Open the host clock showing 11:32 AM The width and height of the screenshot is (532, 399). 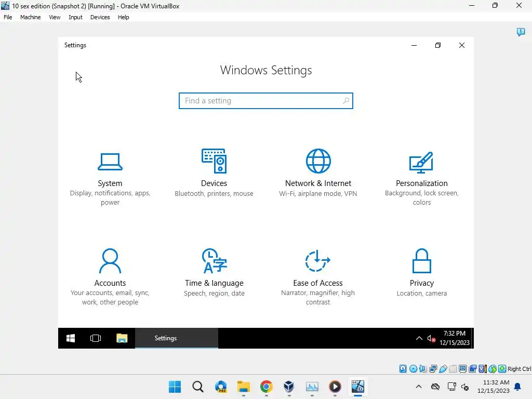[x=494, y=387]
